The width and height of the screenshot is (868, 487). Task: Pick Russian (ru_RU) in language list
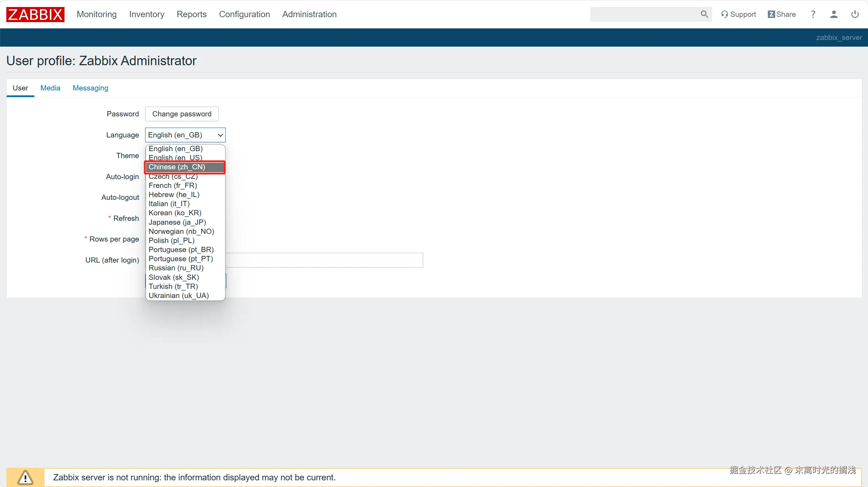(176, 268)
